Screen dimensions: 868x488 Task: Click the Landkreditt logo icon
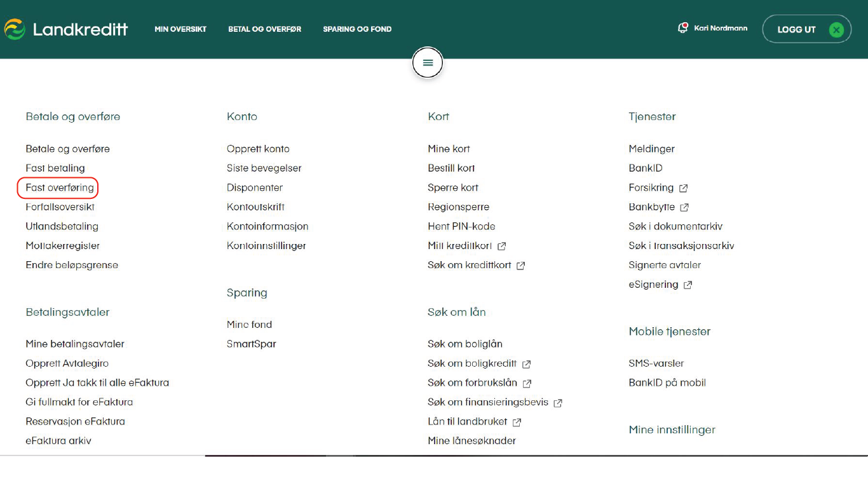(15, 29)
